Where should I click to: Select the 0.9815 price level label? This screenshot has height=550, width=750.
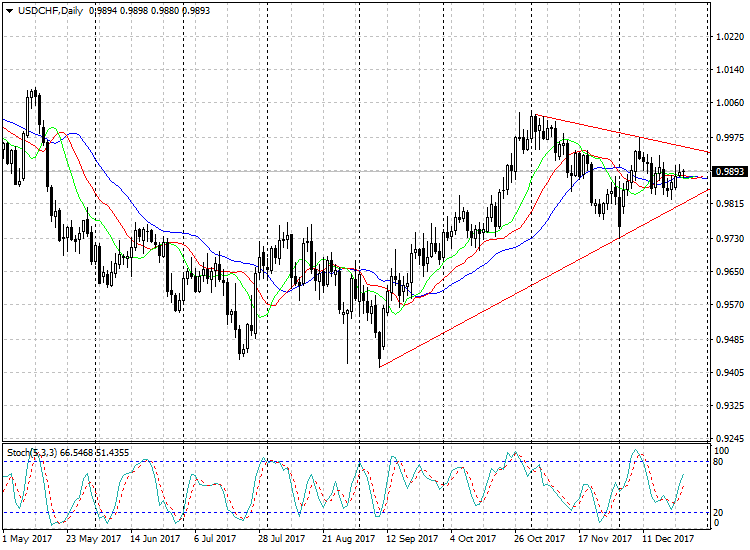(730, 204)
